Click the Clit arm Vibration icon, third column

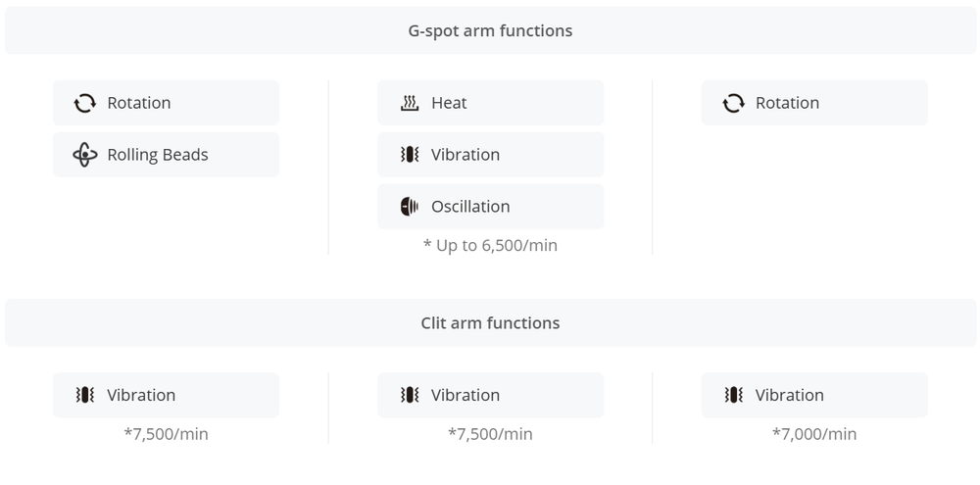[x=734, y=395]
